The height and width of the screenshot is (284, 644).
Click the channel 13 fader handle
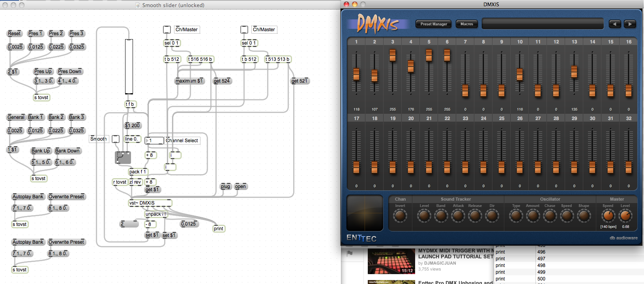pos(574,71)
